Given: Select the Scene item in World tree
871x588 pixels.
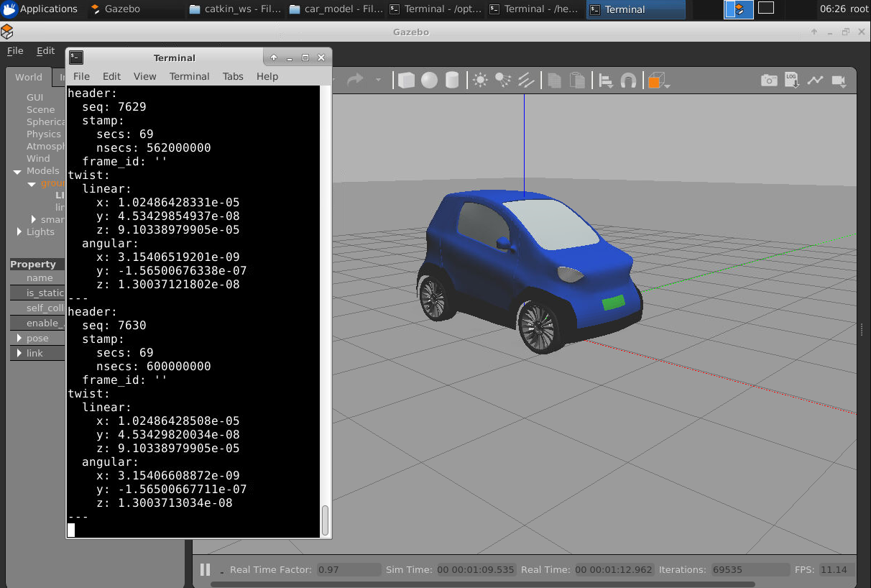Looking at the screenshot, I should click(x=40, y=109).
